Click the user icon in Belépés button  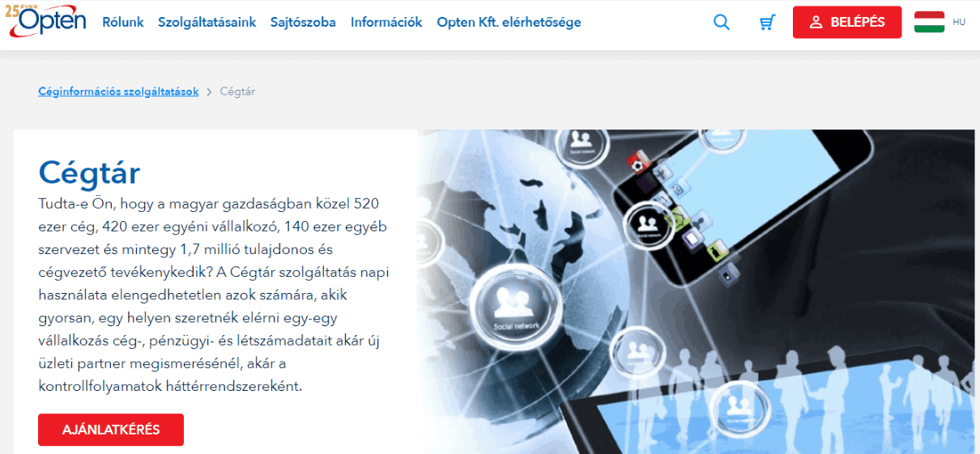pos(816,23)
